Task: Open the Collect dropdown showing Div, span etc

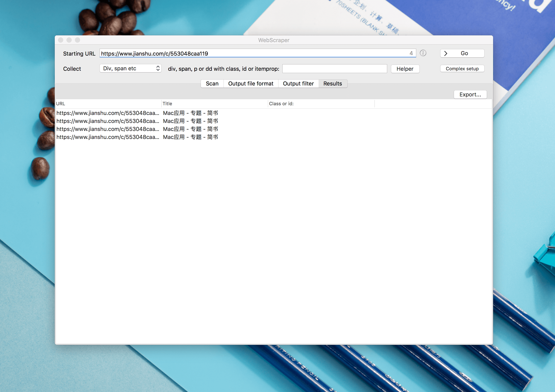Action: [130, 68]
